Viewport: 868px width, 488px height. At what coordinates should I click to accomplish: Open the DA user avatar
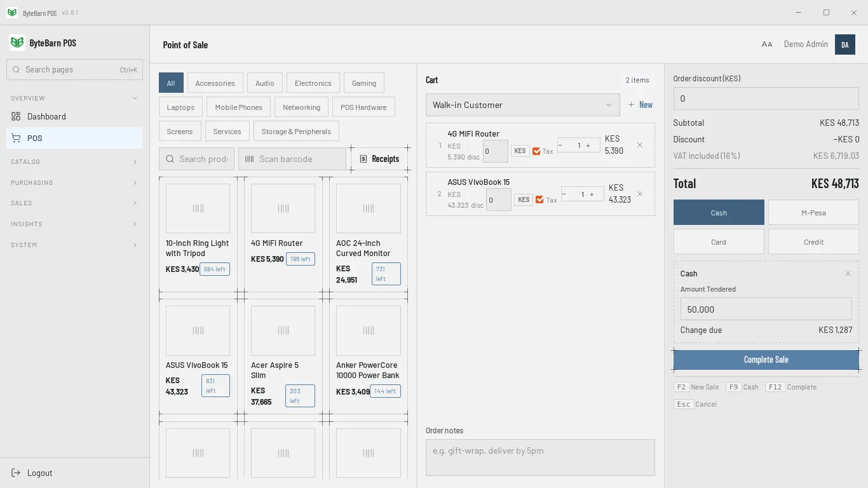point(845,44)
